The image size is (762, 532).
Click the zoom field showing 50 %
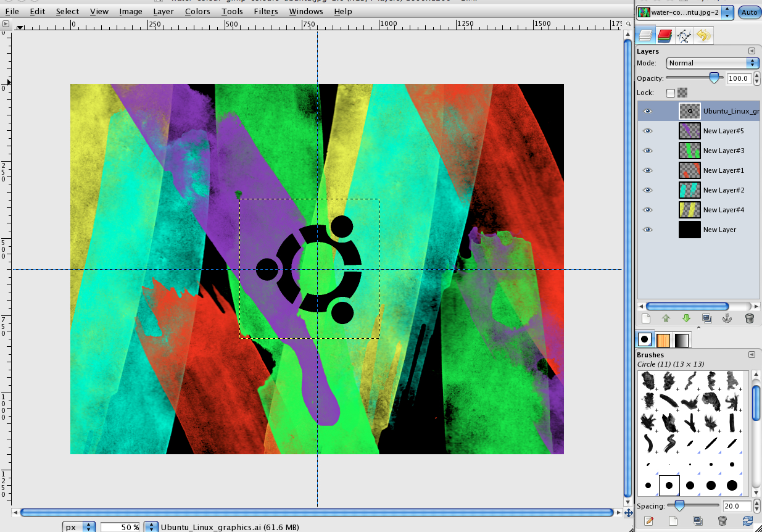pos(121,527)
